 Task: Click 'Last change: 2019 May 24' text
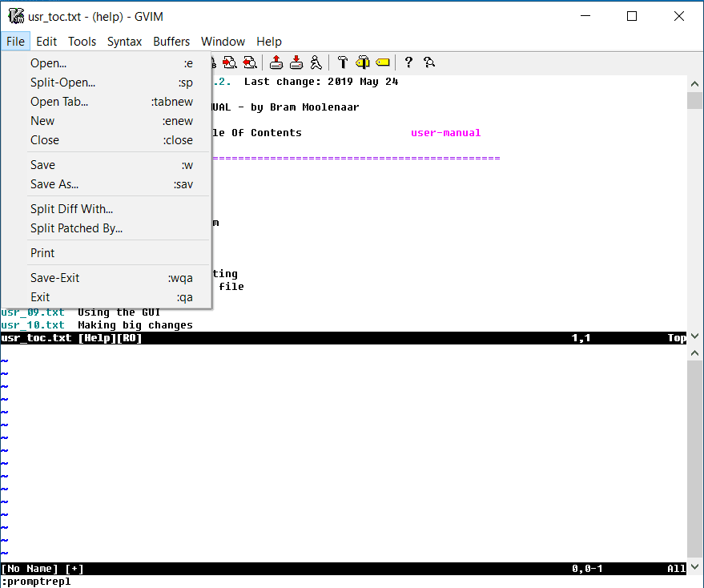[x=321, y=82]
